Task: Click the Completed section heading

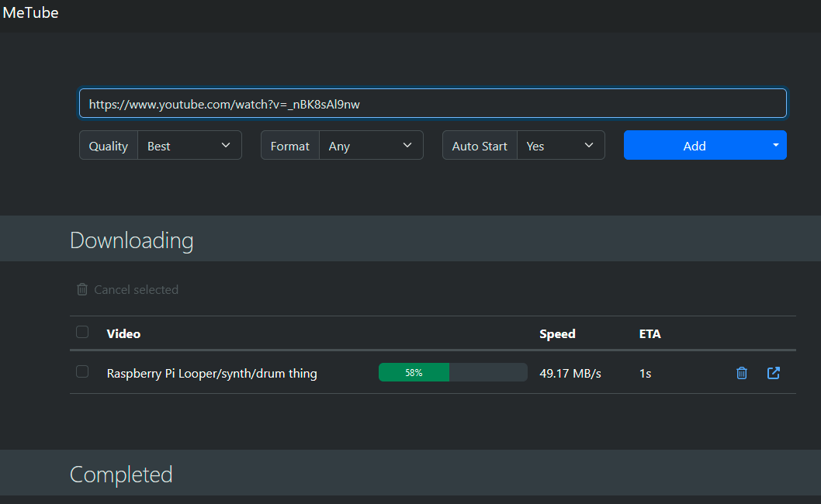Action: (121, 475)
